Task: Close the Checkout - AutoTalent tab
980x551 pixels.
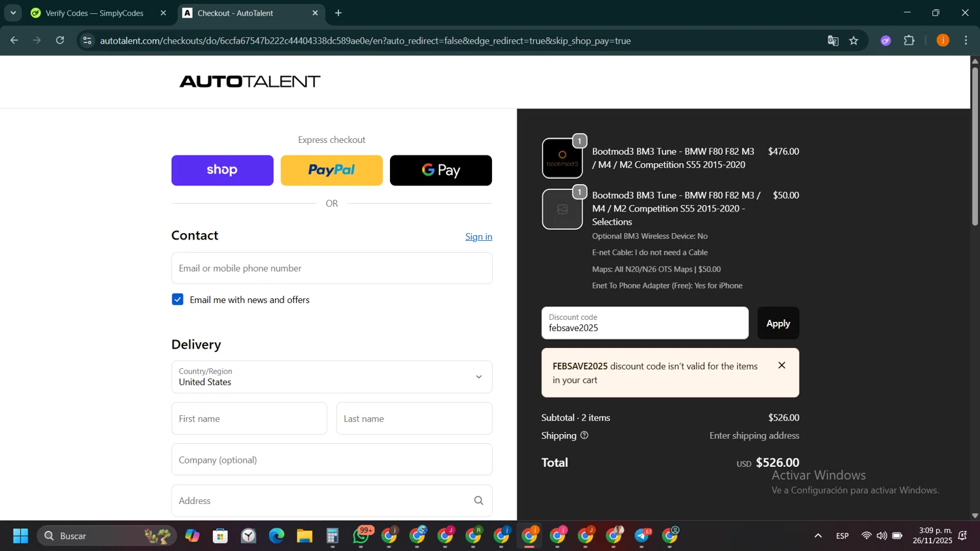Action: pyautogui.click(x=315, y=13)
